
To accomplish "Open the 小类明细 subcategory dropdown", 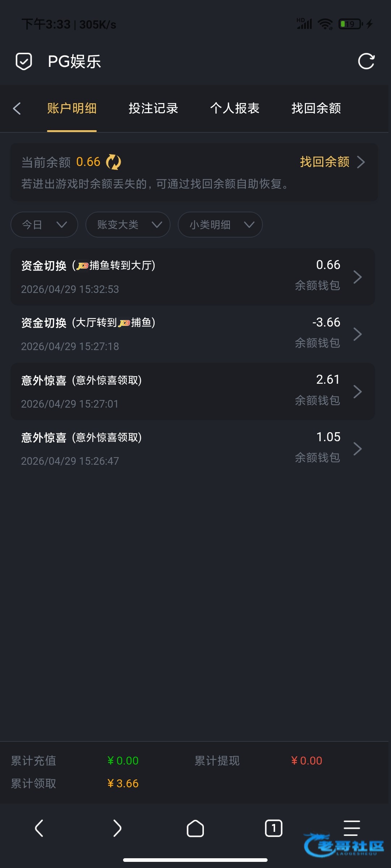I will 220,225.
